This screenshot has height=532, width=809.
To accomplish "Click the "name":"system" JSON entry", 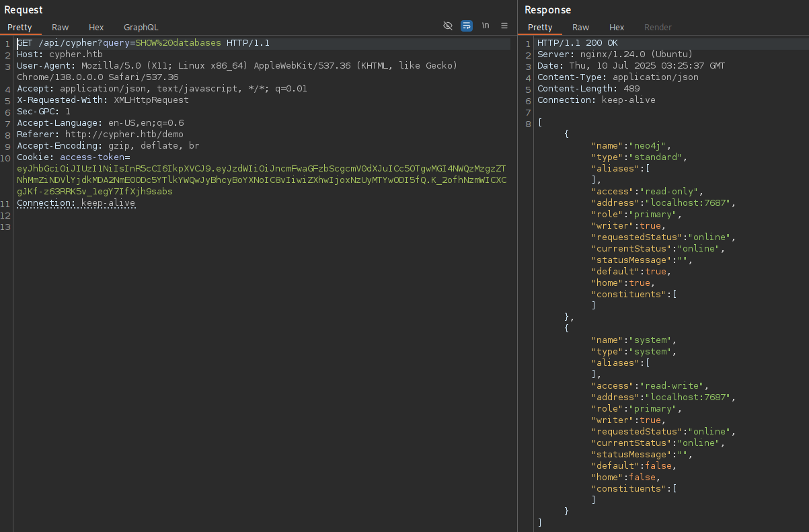I will (634, 340).
